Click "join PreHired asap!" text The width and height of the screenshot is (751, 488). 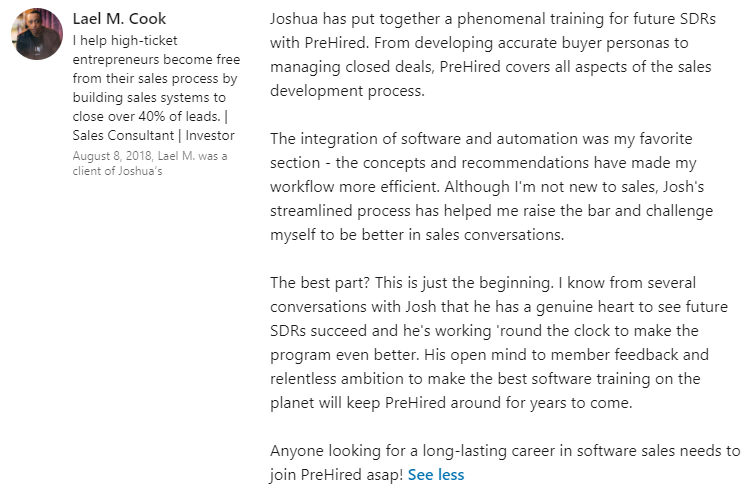[335, 474]
